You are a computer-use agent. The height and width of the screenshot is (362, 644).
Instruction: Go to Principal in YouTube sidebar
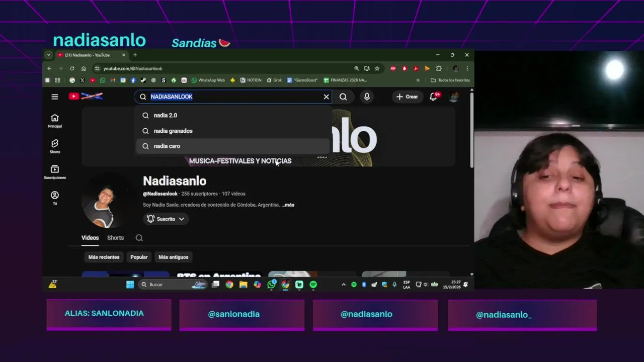click(55, 121)
